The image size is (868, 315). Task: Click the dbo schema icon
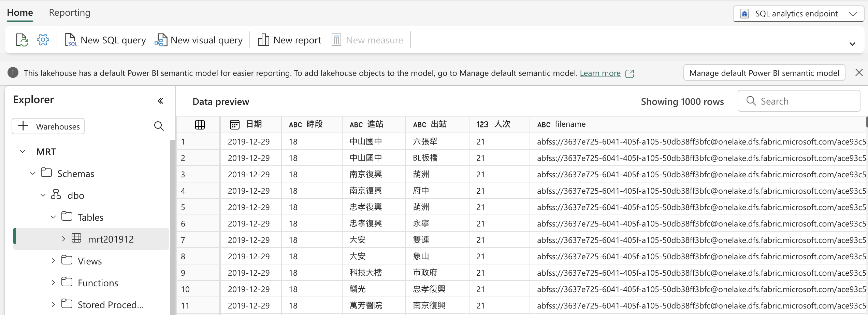(x=56, y=194)
